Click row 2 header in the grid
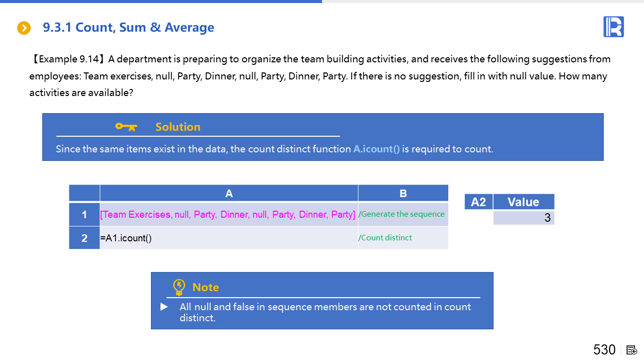The image size is (644, 362). (84, 238)
